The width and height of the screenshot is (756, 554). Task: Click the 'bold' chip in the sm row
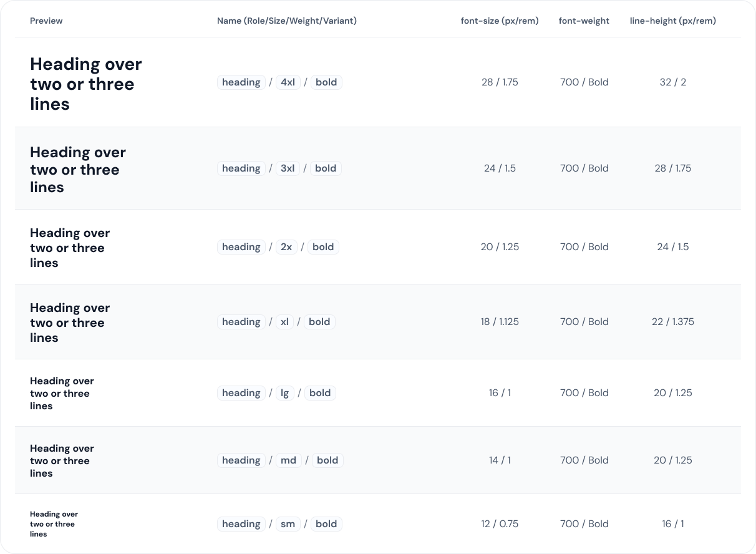click(326, 523)
